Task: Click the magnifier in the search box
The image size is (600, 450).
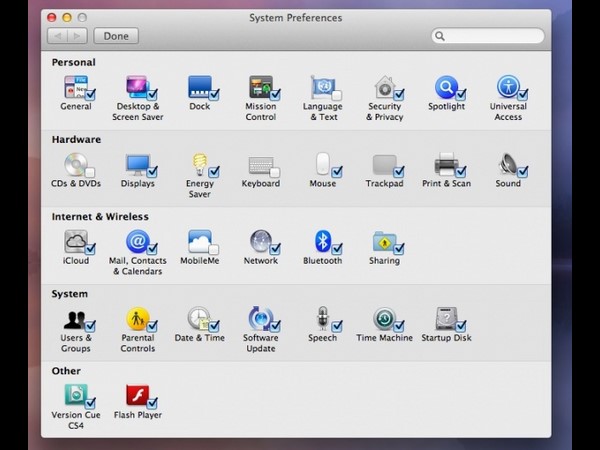Action: [x=440, y=36]
